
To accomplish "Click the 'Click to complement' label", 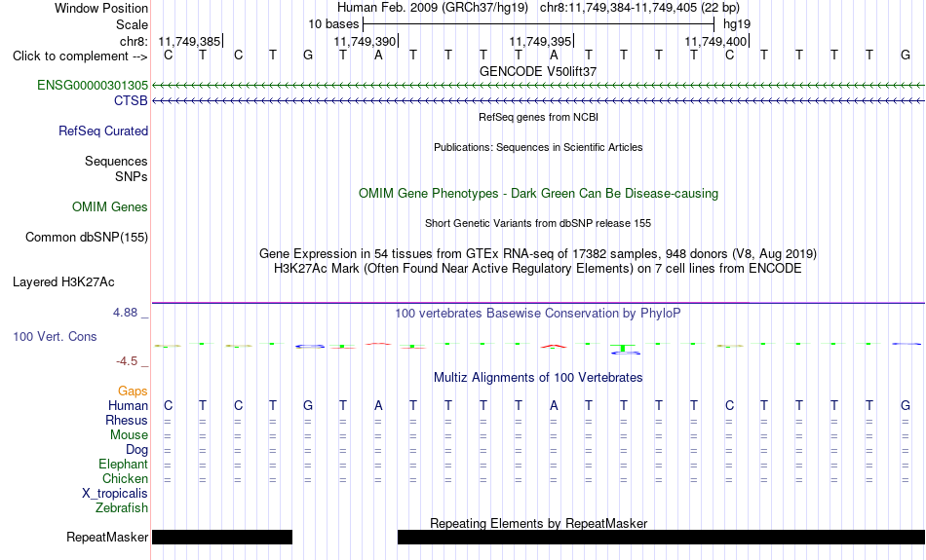I will [x=80, y=56].
